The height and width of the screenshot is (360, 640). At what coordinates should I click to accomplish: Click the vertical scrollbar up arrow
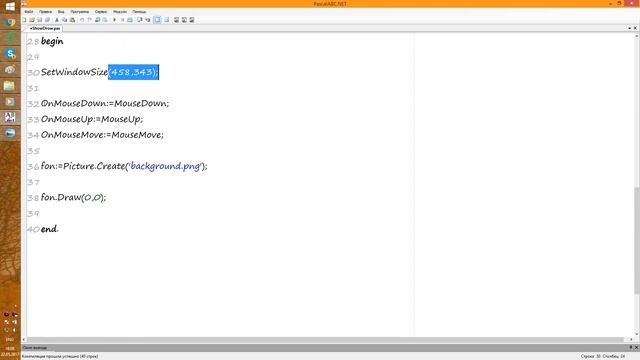coord(636,36)
